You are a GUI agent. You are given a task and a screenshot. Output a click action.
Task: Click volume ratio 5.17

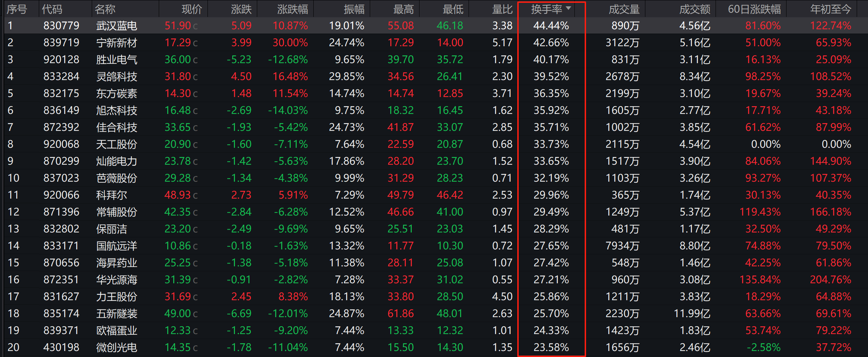502,43
